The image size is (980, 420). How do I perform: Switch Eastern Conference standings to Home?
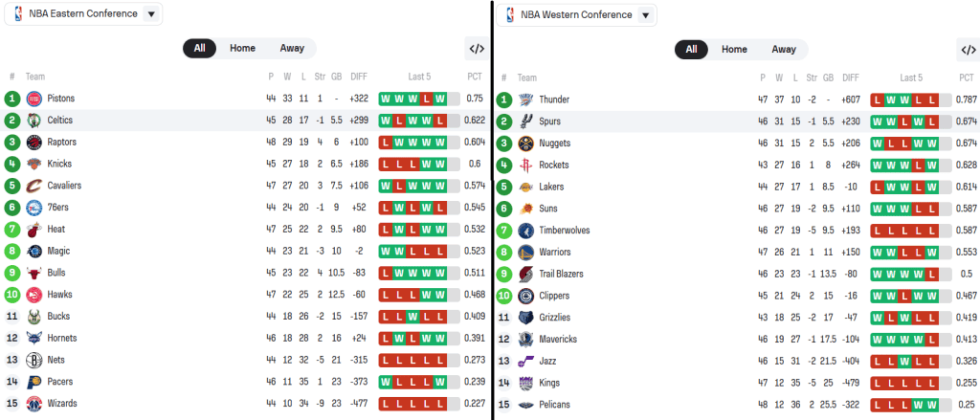[x=242, y=48]
